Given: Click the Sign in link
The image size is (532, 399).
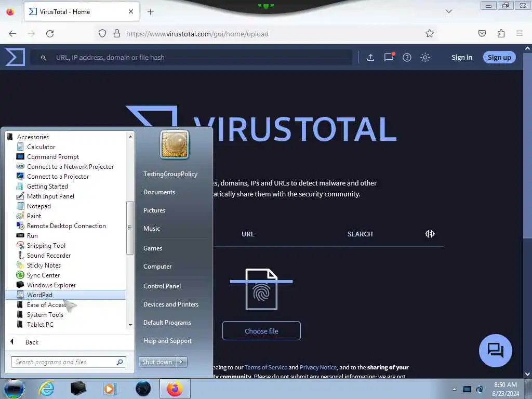Looking at the screenshot, I should (461, 57).
